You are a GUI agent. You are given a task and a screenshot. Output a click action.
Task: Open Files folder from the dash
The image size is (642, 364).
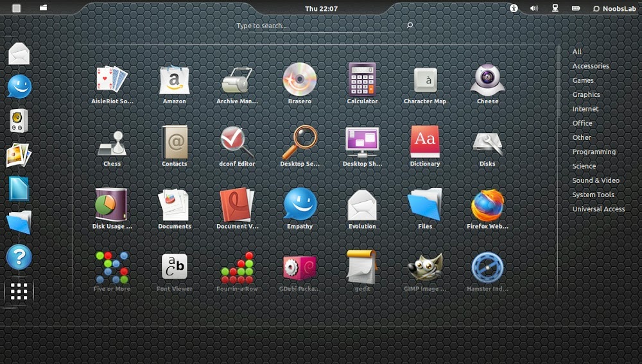[x=19, y=222]
